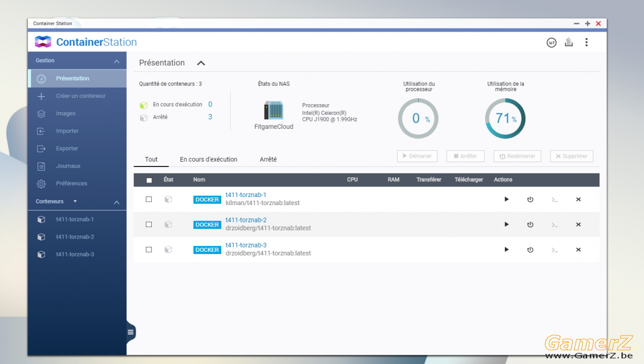This screenshot has width=644, height=364.
Task: Restart t411-torznab-2 using power icon
Action: pyautogui.click(x=530, y=224)
